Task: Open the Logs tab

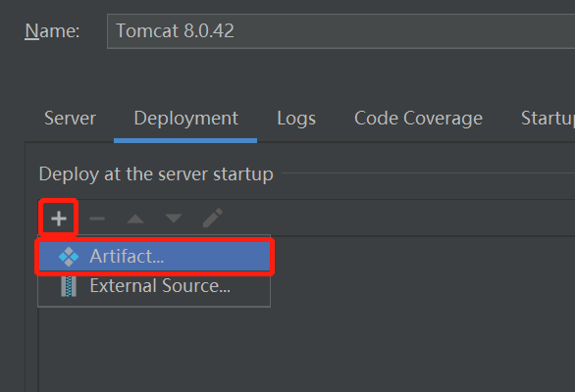Action: [x=296, y=119]
